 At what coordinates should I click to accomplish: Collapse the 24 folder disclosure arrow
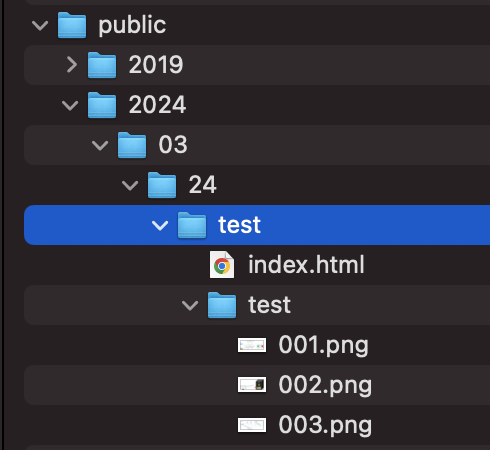click(x=130, y=185)
